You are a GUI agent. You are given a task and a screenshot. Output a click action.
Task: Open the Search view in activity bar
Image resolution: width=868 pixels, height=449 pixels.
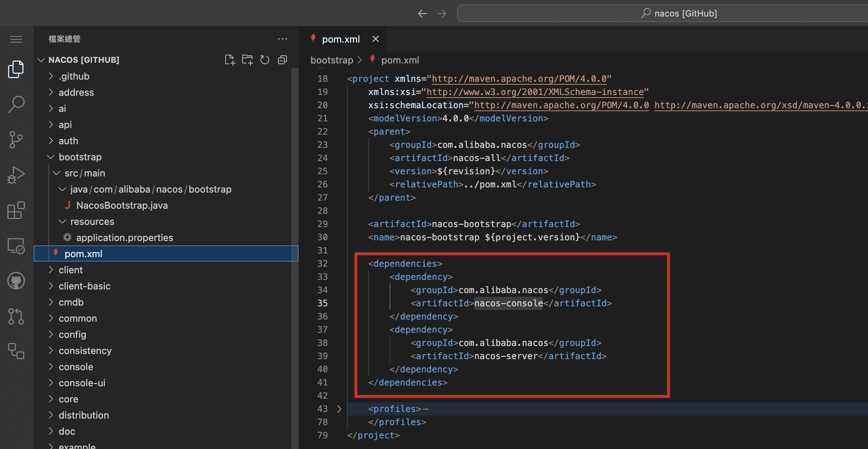pos(16,105)
